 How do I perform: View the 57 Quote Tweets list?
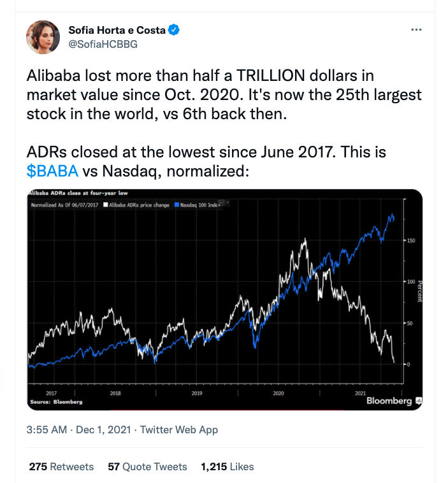click(147, 466)
